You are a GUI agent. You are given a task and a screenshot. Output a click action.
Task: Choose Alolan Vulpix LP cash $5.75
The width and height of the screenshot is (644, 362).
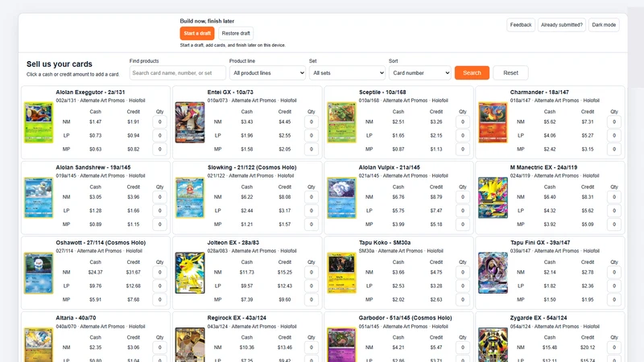coord(398,211)
